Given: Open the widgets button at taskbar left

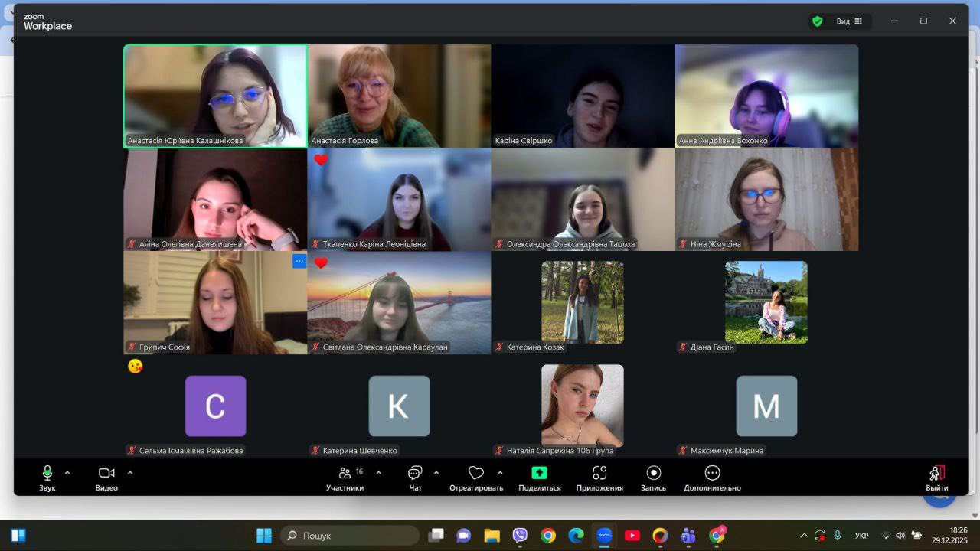Looking at the screenshot, I should [x=18, y=535].
